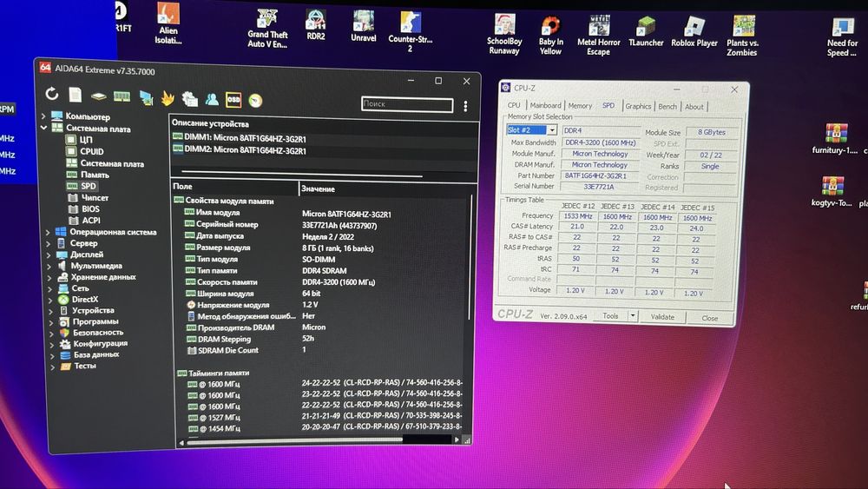
Task: Click the horizontal scrollbar in AIDA64 details
Action: point(295,440)
